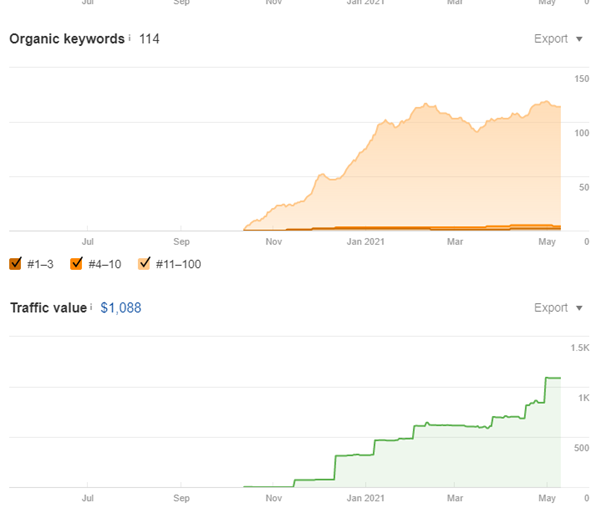Click the #4–10 legend label
This screenshot has width=601, height=518.
[105, 264]
